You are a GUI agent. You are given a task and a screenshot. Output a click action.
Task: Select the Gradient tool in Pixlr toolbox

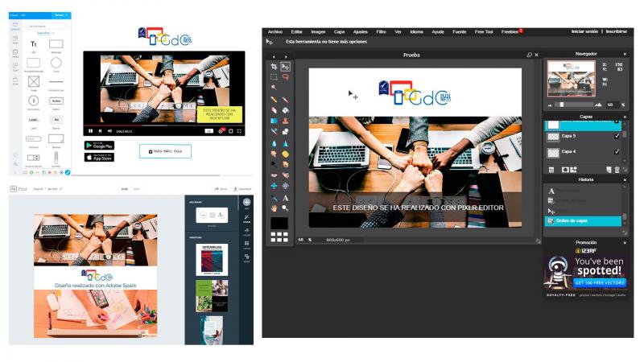pyautogui.click(x=274, y=121)
